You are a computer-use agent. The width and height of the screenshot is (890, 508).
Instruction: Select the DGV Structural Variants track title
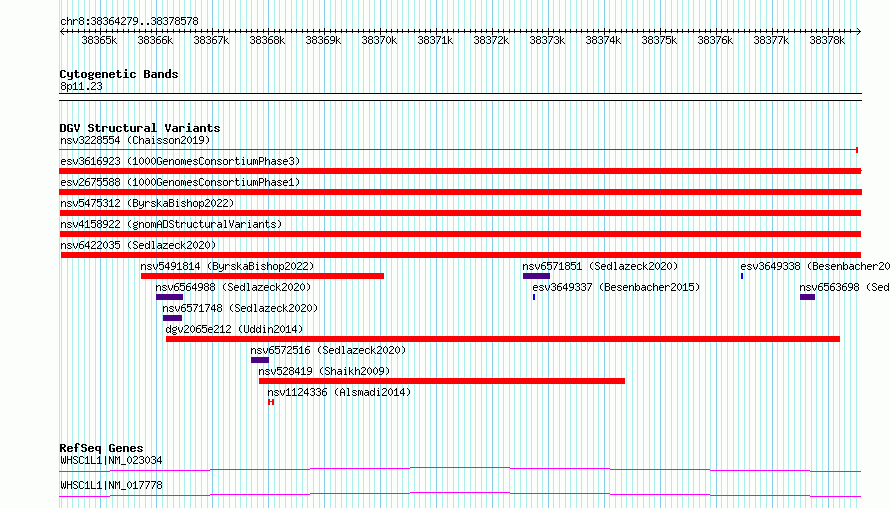[x=140, y=128]
